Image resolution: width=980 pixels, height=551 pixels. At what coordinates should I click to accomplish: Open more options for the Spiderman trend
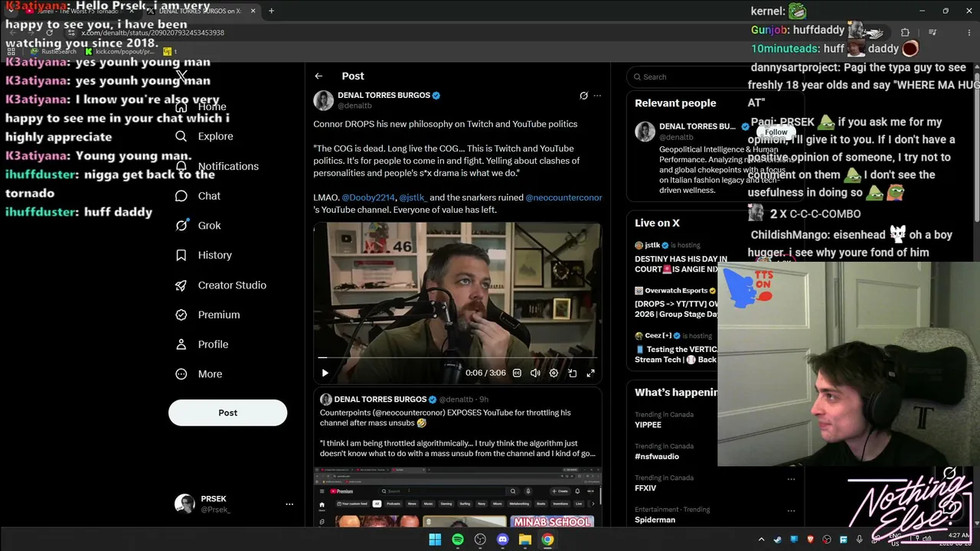tap(791, 510)
